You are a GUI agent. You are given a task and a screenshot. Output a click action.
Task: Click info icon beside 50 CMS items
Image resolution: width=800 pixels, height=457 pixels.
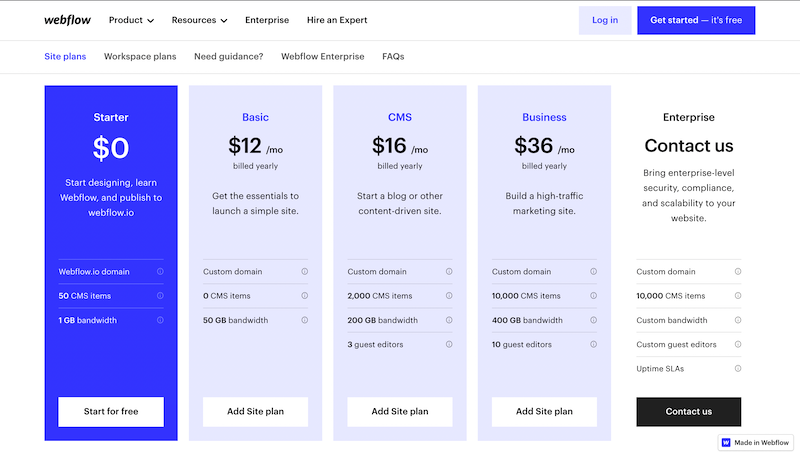(160, 296)
